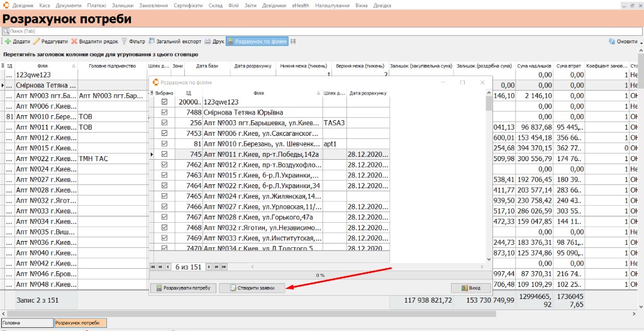
Task: Open the Документи menu
Action: pos(69,6)
